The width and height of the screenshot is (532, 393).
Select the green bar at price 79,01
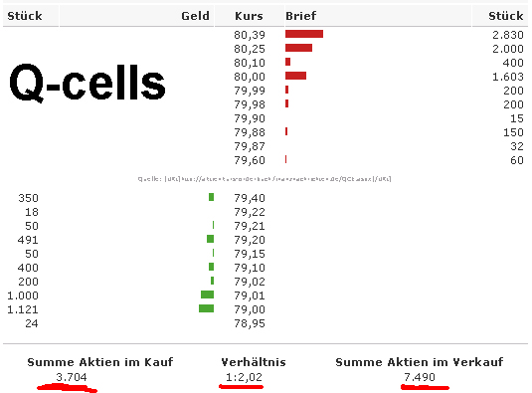pyautogui.click(x=207, y=295)
